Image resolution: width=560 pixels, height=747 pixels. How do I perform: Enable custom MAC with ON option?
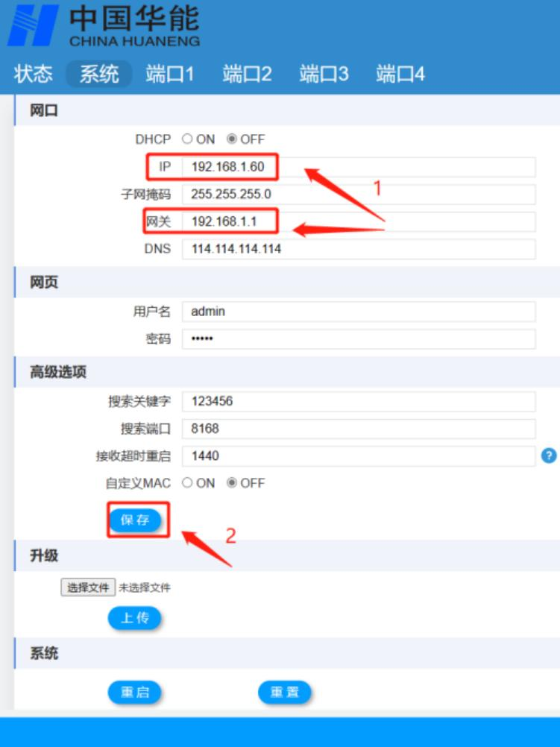tap(187, 483)
